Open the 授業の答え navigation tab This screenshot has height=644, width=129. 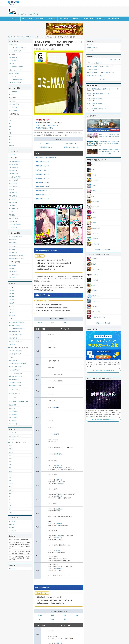click(76, 19)
